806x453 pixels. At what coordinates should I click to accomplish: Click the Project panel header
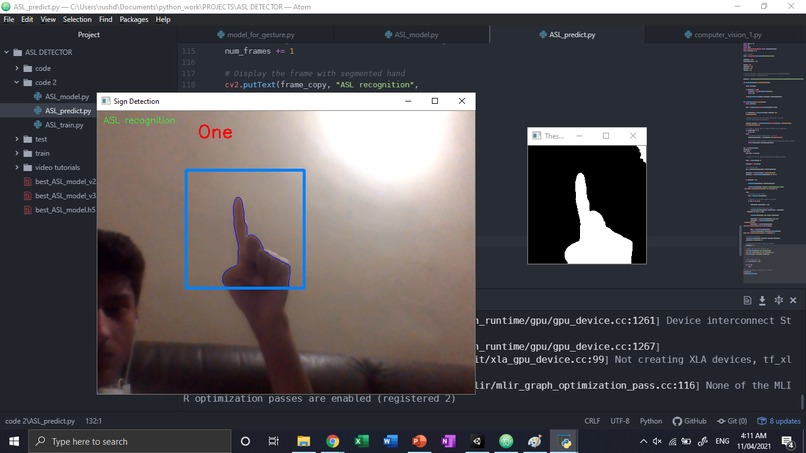pos(88,34)
